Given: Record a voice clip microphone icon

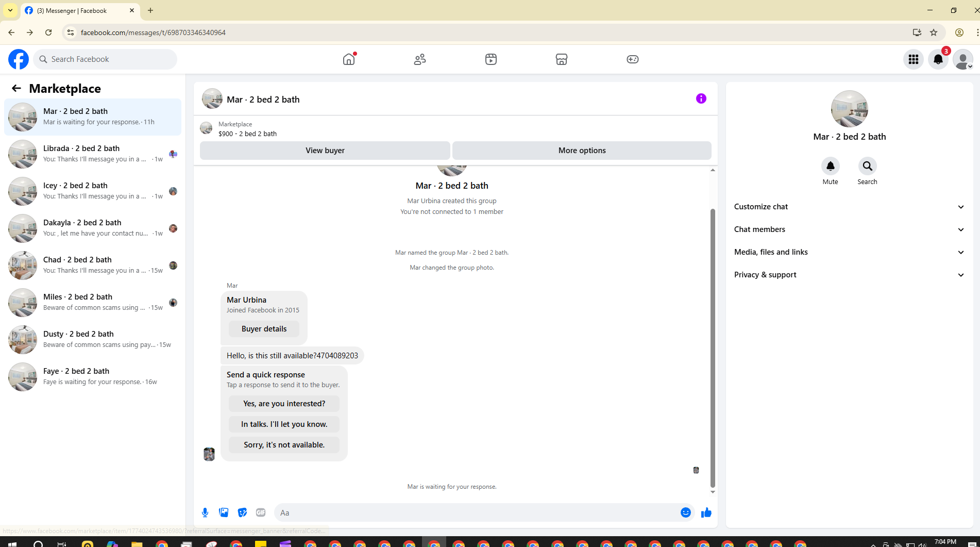Looking at the screenshot, I should click(205, 512).
